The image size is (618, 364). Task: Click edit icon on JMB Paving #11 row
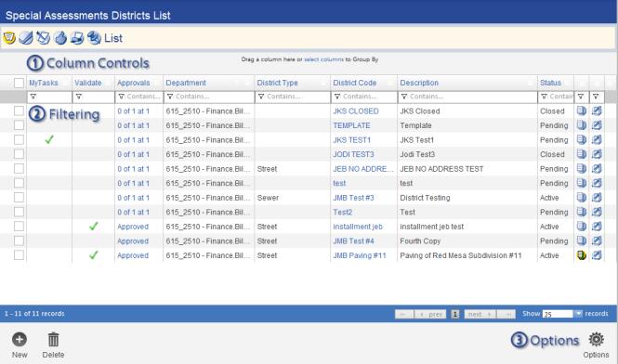(x=597, y=255)
